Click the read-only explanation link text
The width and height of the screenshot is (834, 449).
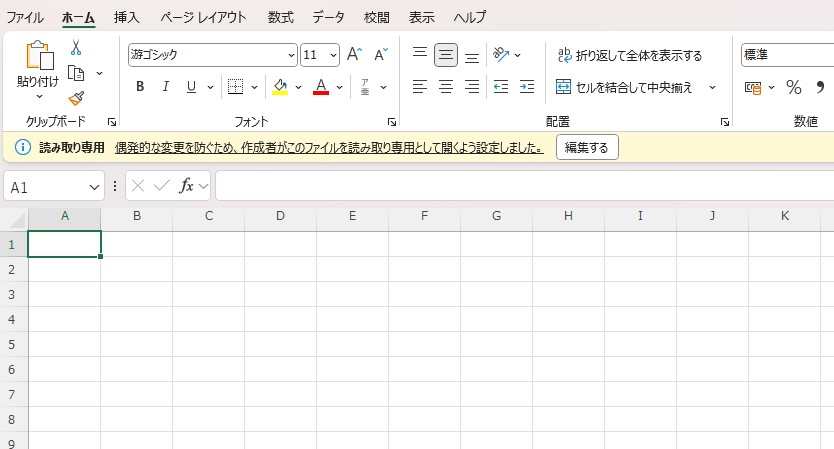tap(329, 147)
